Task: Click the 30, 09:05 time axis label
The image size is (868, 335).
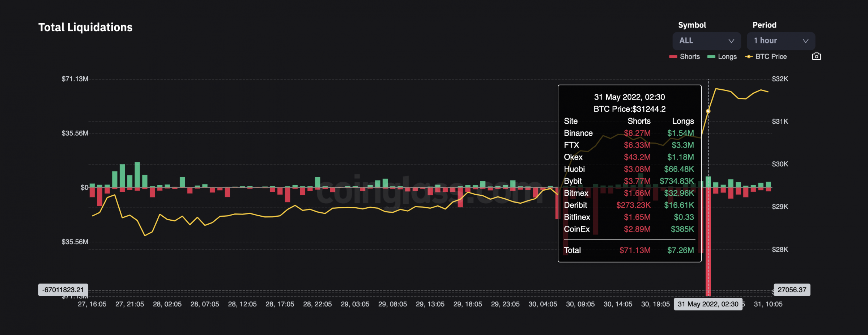Action: (580, 304)
